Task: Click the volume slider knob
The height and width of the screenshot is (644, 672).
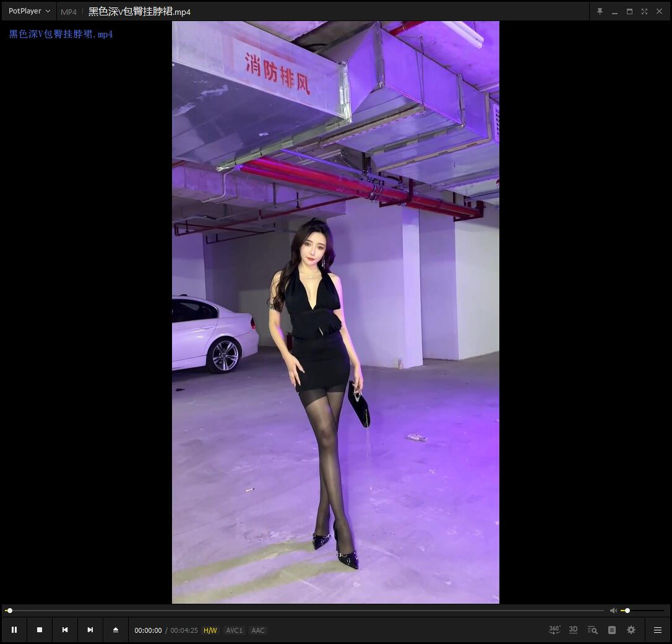Action: (627, 611)
